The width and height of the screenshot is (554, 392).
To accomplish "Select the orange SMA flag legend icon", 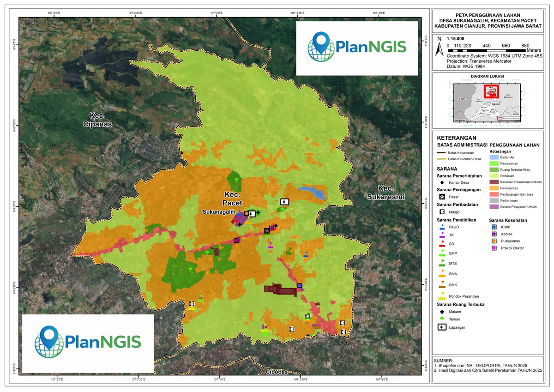I will pyautogui.click(x=441, y=274).
